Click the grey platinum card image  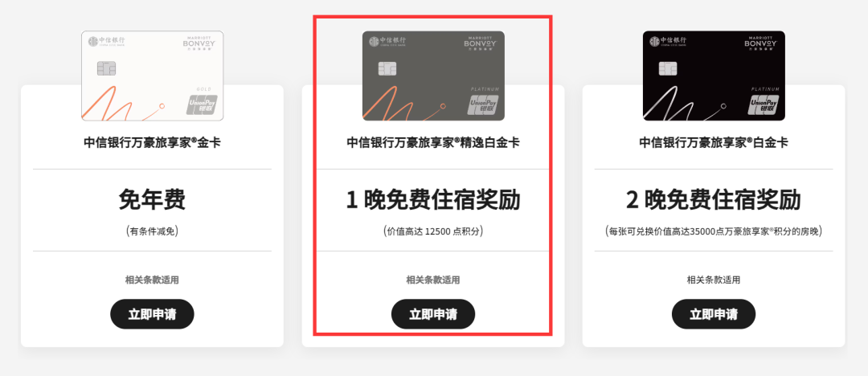[433, 76]
